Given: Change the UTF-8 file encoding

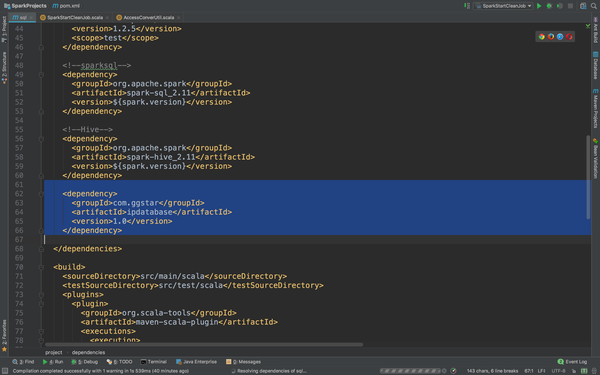Looking at the screenshot, I should (x=558, y=371).
